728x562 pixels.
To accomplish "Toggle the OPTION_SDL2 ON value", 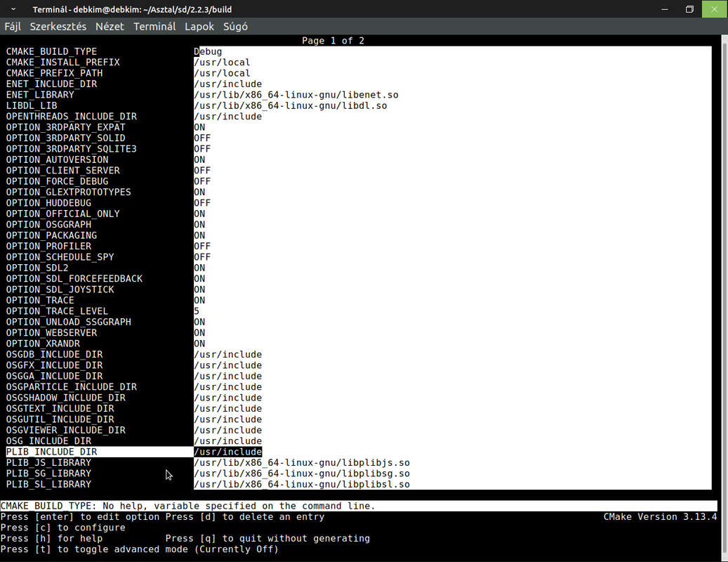I will 199,268.
